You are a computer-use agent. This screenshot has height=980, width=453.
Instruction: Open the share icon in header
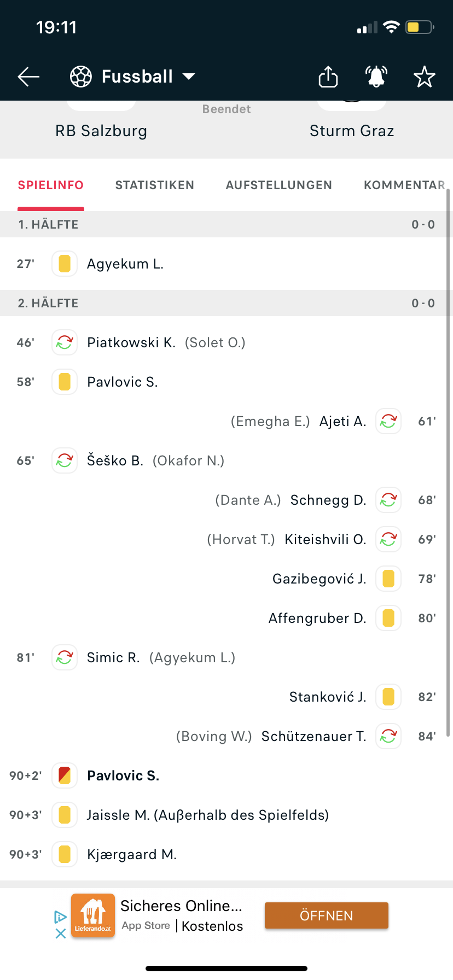328,77
